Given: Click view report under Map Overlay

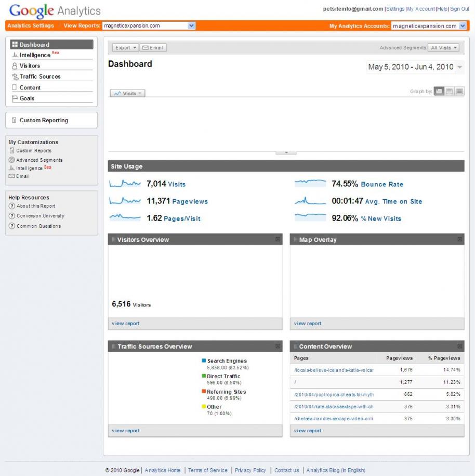Looking at the screenshot, I should tap(308, 323).
